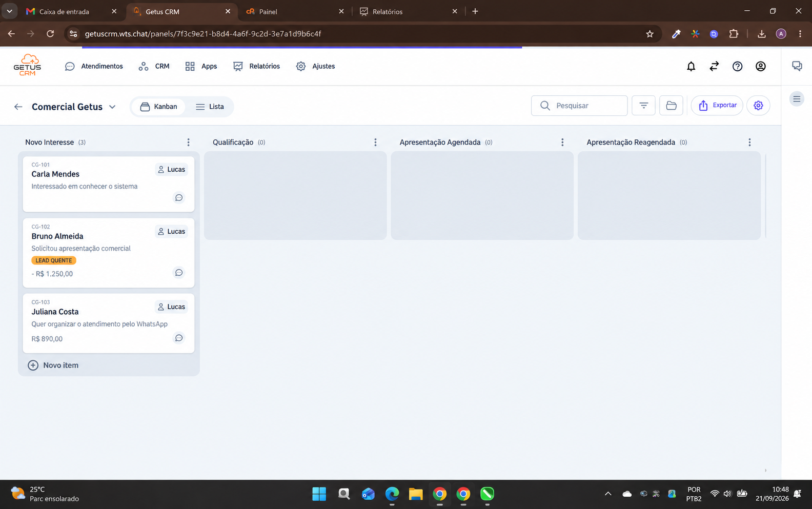Viewport: 812px width, 509px height.
Task: Click the folder icon button
Action: point(671,106)
